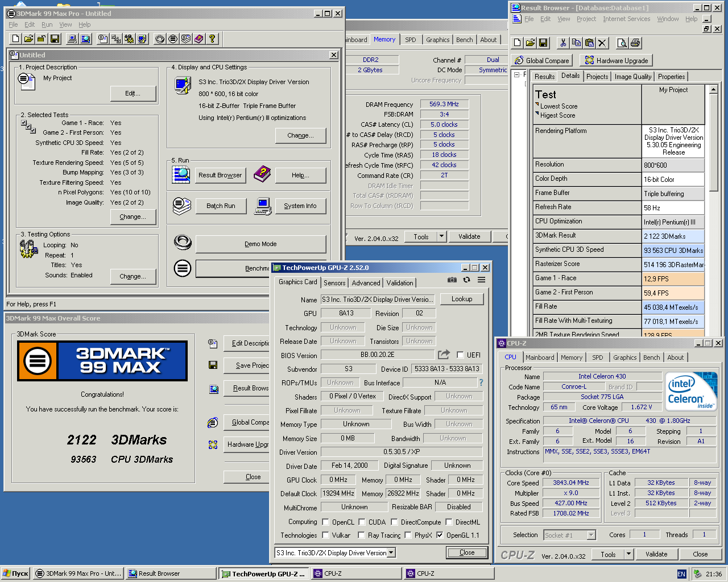Collapse tree node in Result Browser left pane

coord(516,74)
